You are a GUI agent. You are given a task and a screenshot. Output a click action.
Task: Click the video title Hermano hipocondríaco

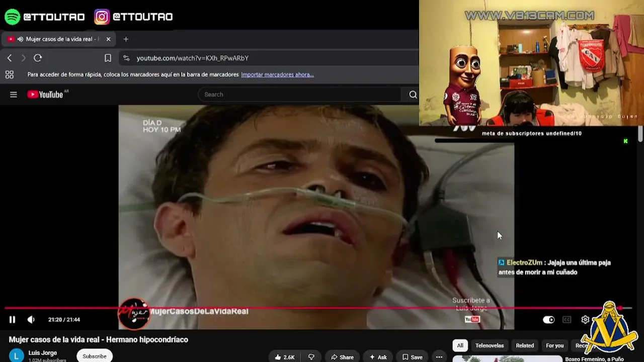[99, 340]
